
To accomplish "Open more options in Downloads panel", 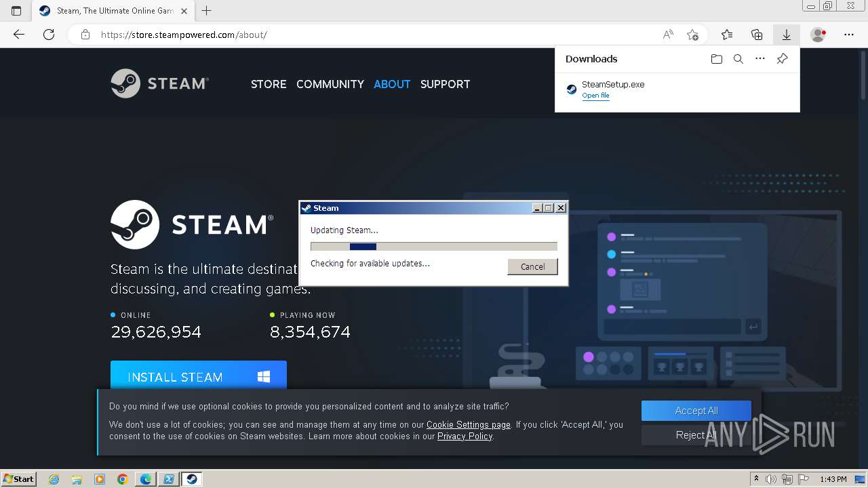I will [760, 59].
